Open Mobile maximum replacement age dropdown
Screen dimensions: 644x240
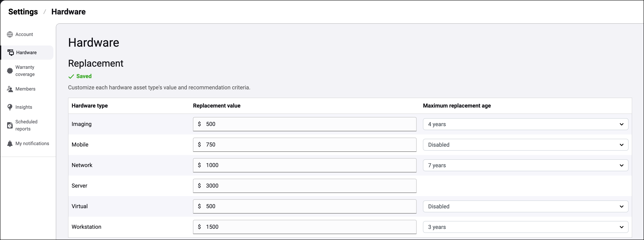[525, 145]
